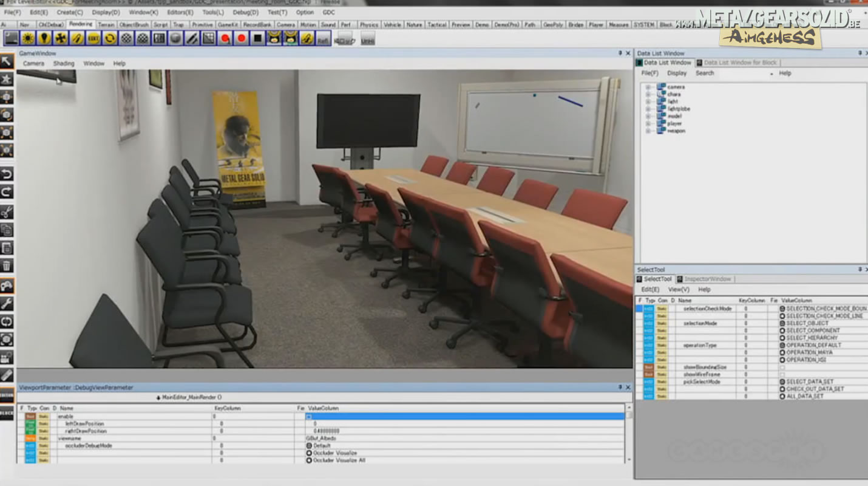
Task: Click the grid with diagonal toolbar icon
Action: tap(208, 38)
